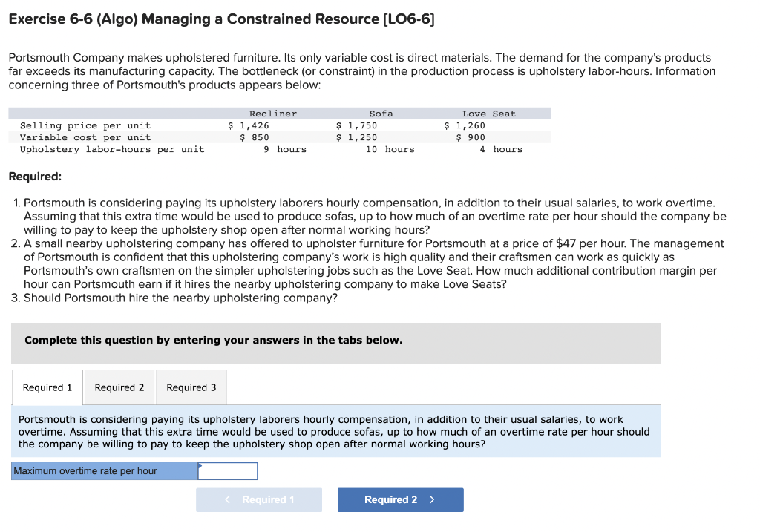Select the Recliner column header
Screen dimensions: 760x532
point(273,113)
